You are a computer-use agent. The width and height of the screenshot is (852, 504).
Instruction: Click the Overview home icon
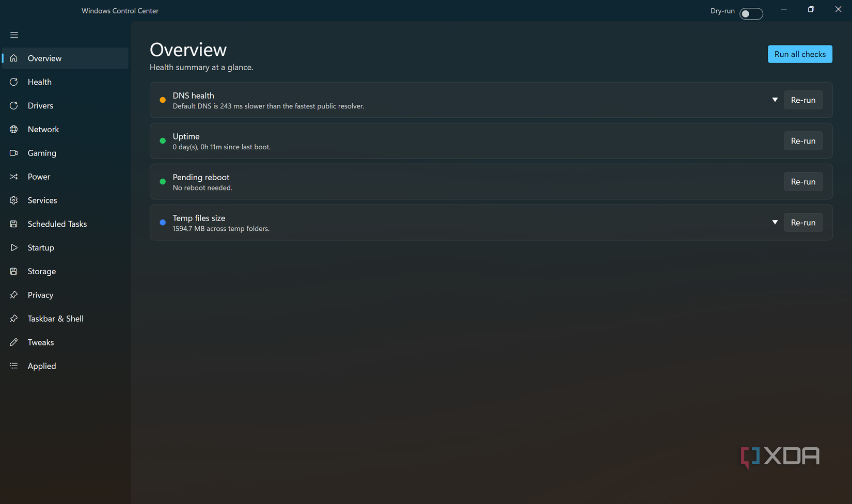[x=14, y=58]
